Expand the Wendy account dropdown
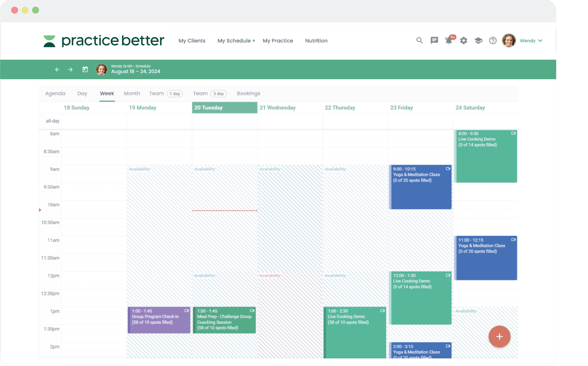 [531, 41]
